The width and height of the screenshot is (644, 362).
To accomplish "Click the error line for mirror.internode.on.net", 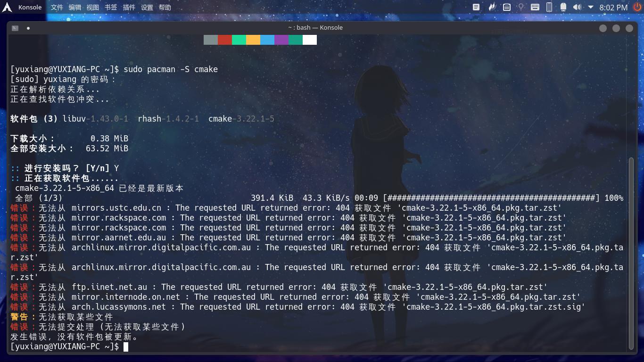I will coord(296,297).
